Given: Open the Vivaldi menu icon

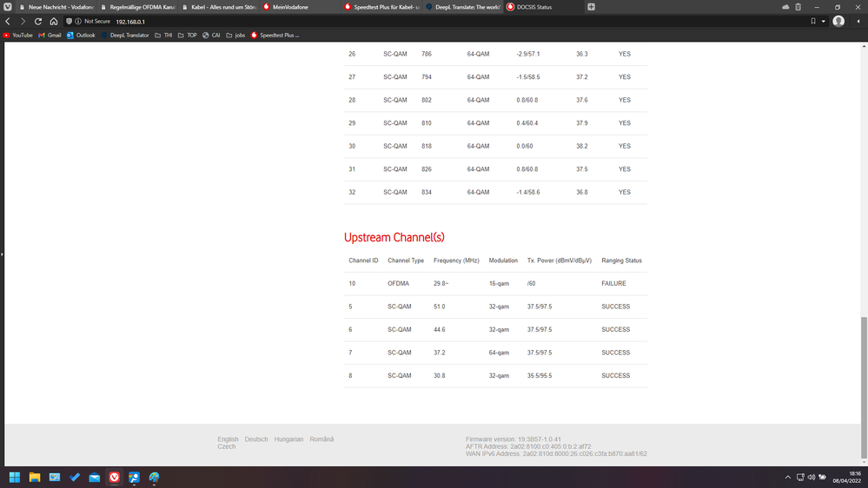Looking at the screenshot, I should (7, 7).
